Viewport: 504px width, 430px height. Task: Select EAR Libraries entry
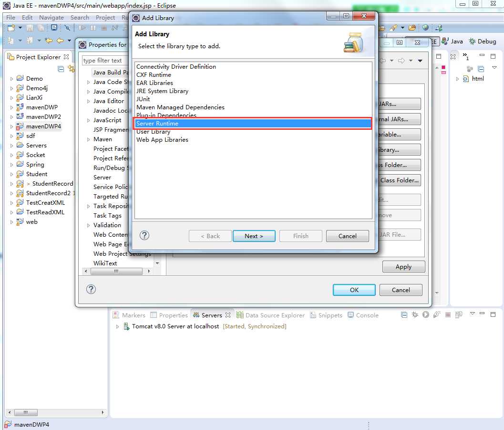[x=154, y=83]
